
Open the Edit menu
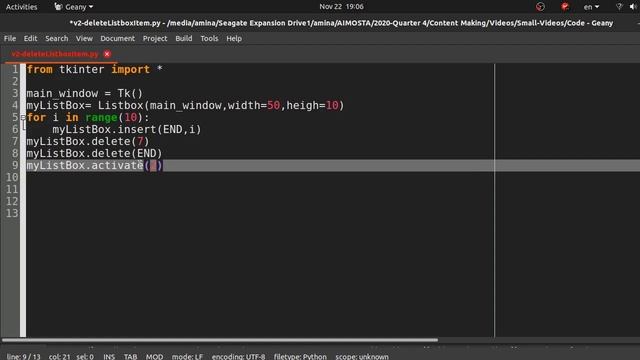click(x=30, y=38)
